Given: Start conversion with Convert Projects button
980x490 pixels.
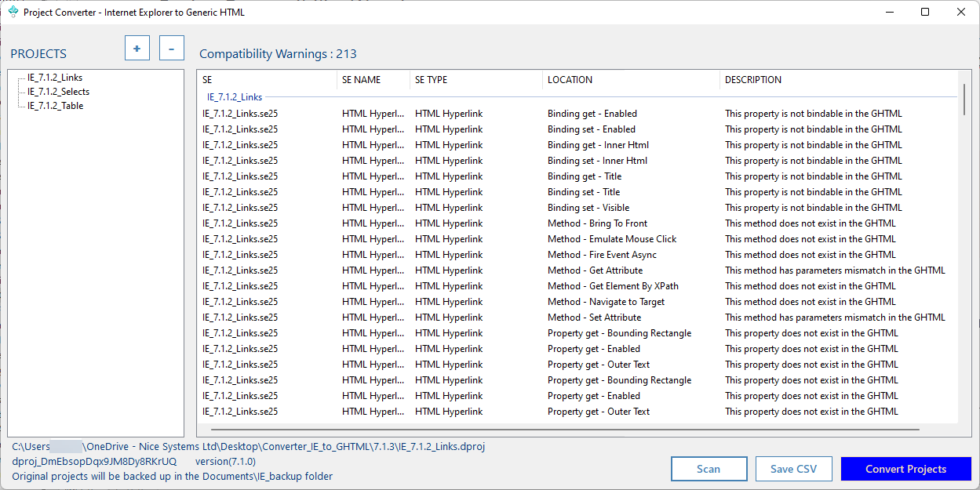Looking at the screenshot, I should (905, 469).
